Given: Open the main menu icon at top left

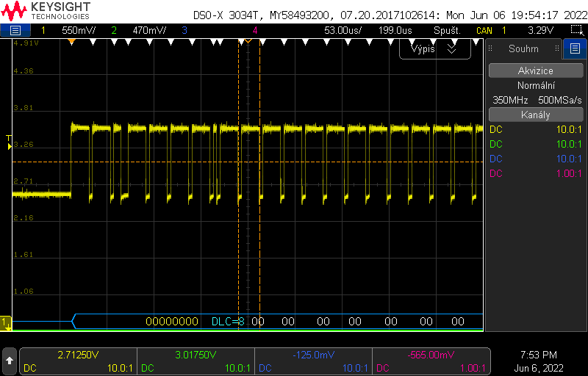Looking at the screenshot, I should (15, 30).
